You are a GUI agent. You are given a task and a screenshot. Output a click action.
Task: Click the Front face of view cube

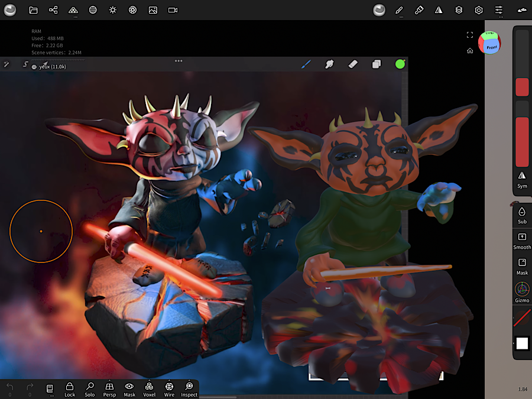tap(492, 47)
